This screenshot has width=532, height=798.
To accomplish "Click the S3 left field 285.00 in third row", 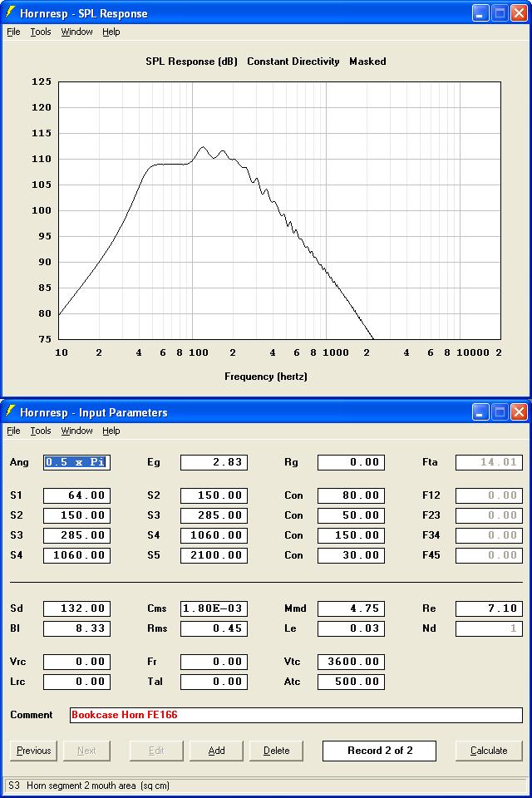I will 76,534.
